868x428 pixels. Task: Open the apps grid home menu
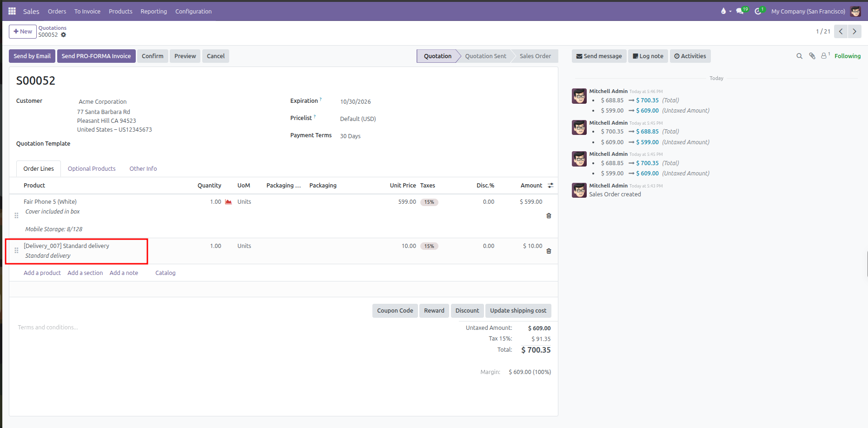pyautogui.click(x=12, y=11)
